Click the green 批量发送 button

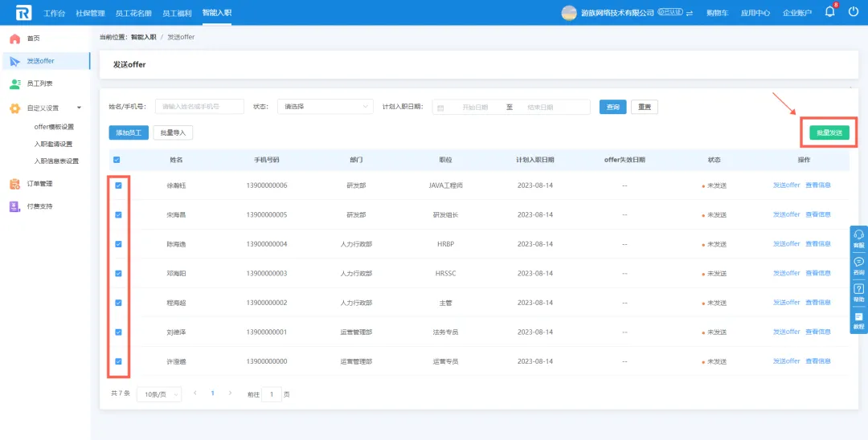(829, 132)
